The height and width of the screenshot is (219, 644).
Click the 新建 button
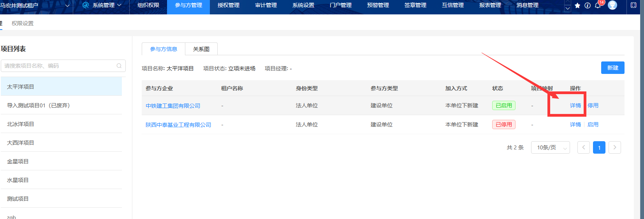[x=613, y=68]
